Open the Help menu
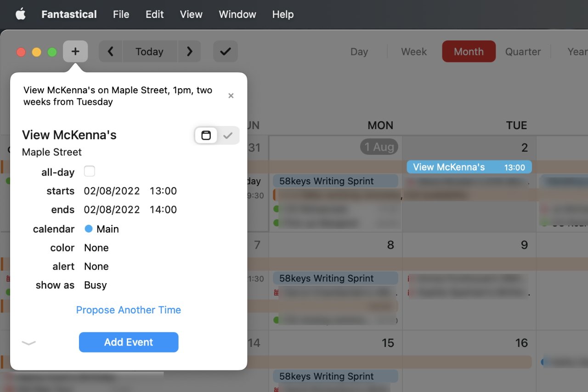588x392 pixels. click(283, 14)
